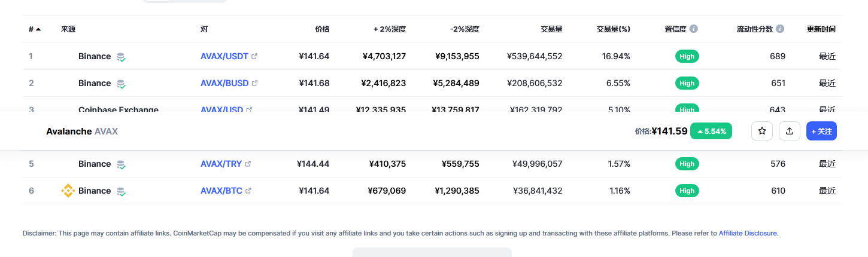Open the external link icon next to AVAX/BTC
The height and width of the screenshot is (257, 868).
click(x=248, y=191)
